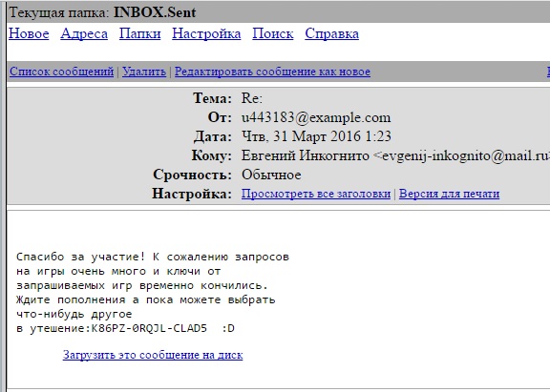Click the text что-нибудь другое
This screenshot has width=550, height=392.
pos(74,314)
